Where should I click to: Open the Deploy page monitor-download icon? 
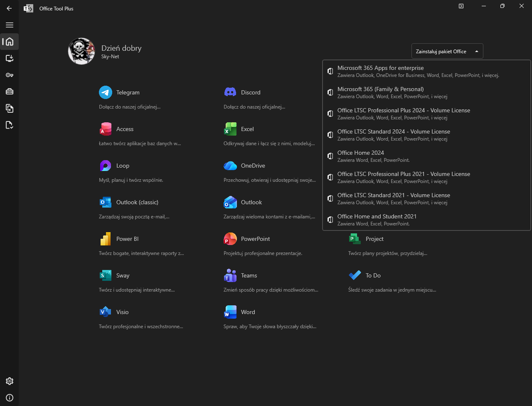point(10,58)
